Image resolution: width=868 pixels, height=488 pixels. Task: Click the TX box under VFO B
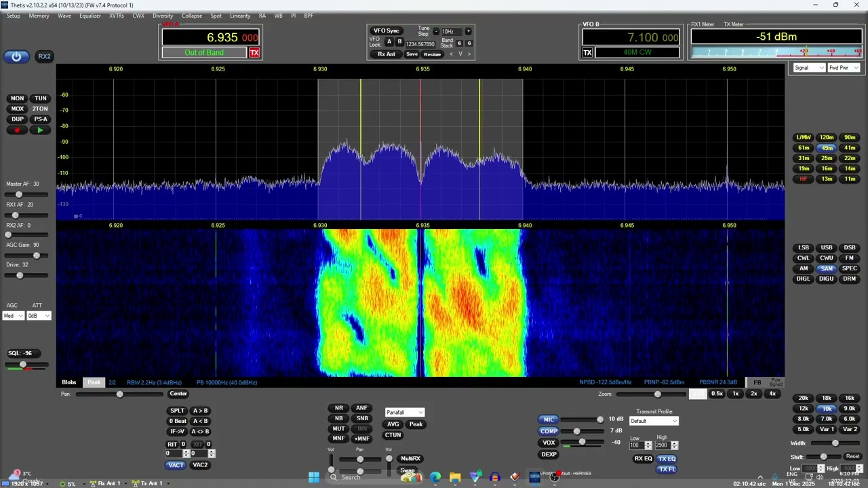pyautogui.click(x=588, y=53)
